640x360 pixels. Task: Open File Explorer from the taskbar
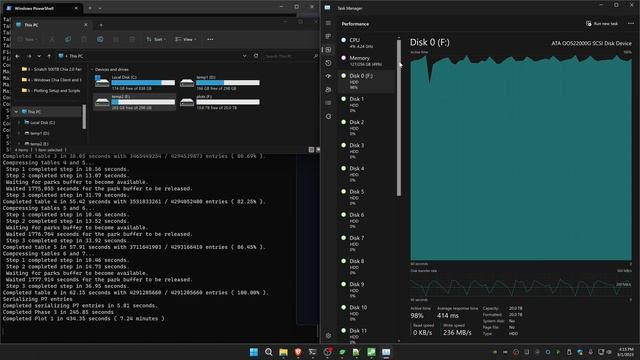283,352
